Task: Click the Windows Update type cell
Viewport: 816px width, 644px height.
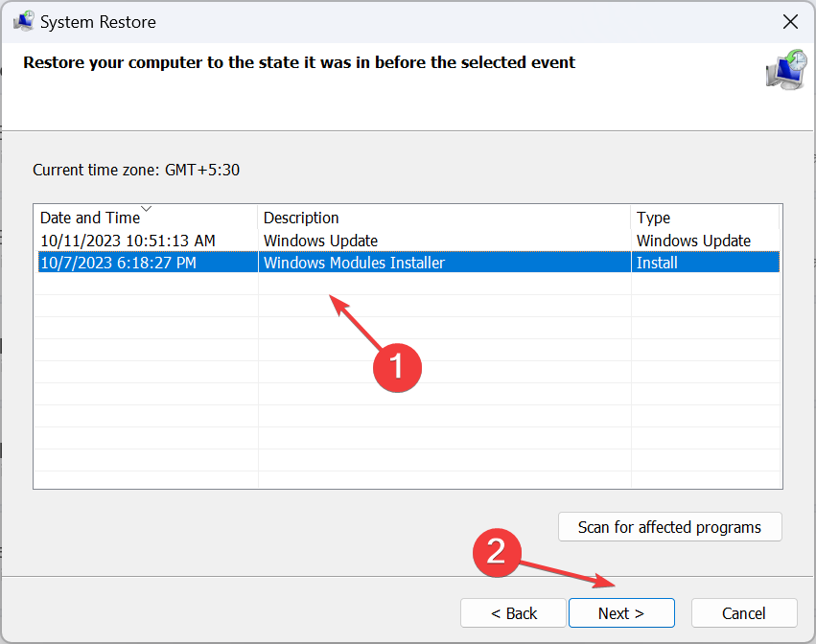Action: tap(693, 241)
